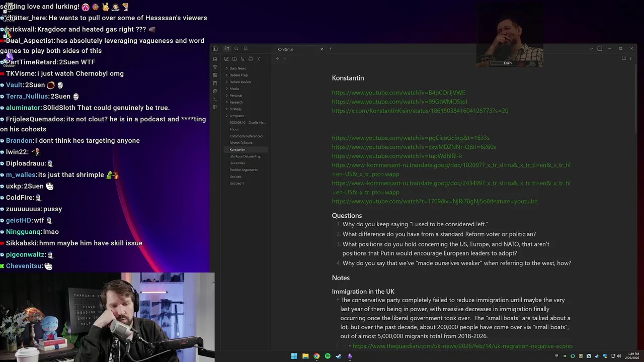Image resolution: width=644 pixels, height=362 pixels.
Task: Click auto-reveal current file icon
Action: click(x=251, y=59)
